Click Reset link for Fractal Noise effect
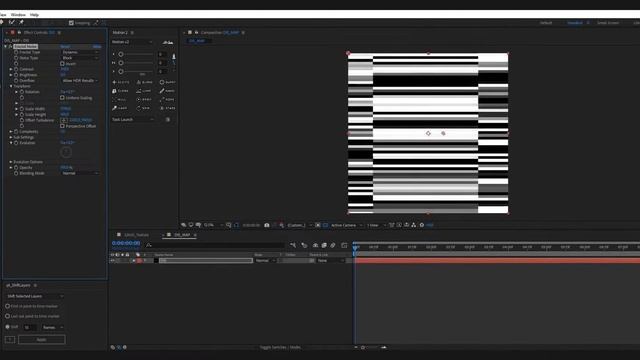This screenshot has height=360, width=640. tap(65, 47)
